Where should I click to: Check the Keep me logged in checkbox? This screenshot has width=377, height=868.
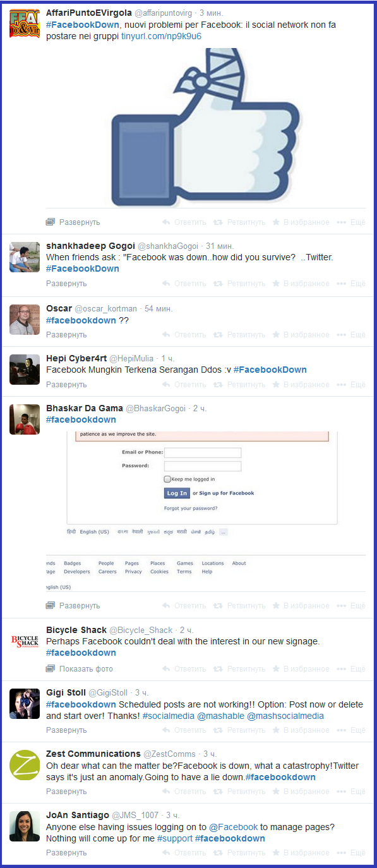click(x=167, y=479)
